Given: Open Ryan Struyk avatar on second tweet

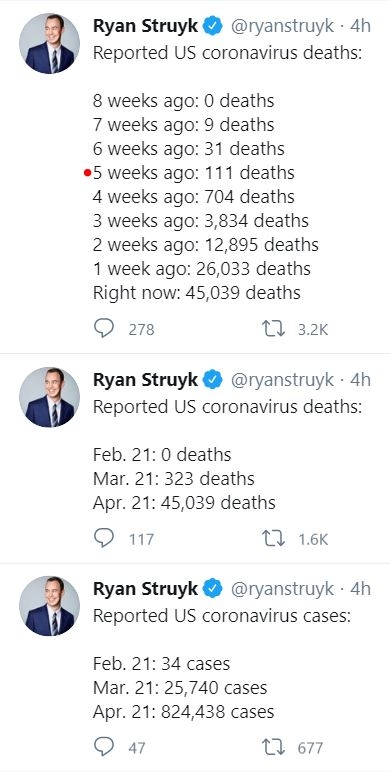Looking at the screenshot, I should point(49,397).
